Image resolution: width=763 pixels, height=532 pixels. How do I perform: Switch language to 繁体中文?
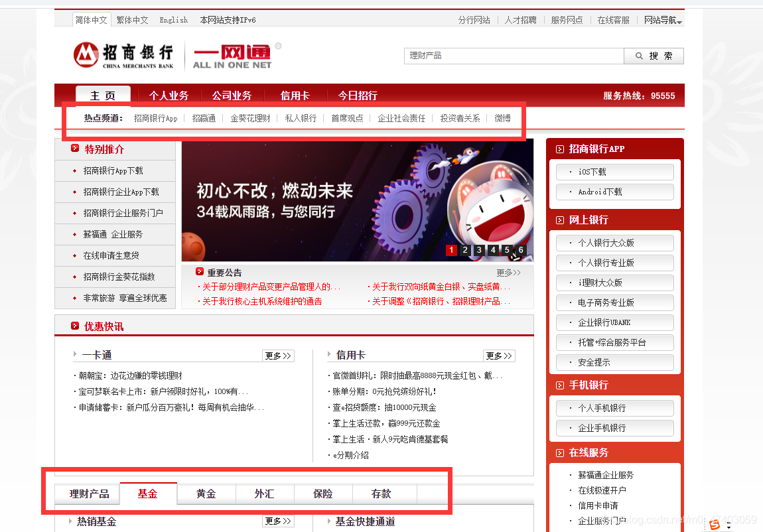[132, 20]
